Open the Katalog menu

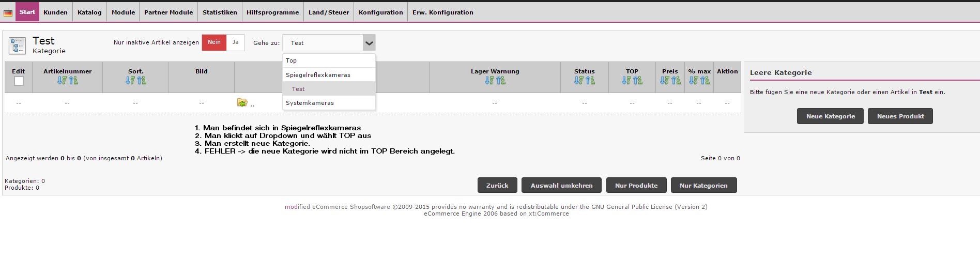(89, 12)
